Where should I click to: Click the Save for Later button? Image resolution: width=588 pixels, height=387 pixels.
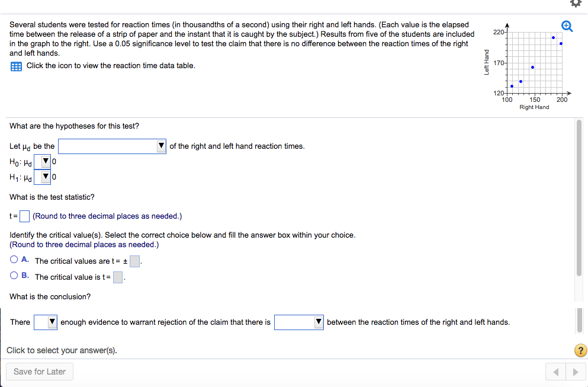40,372
